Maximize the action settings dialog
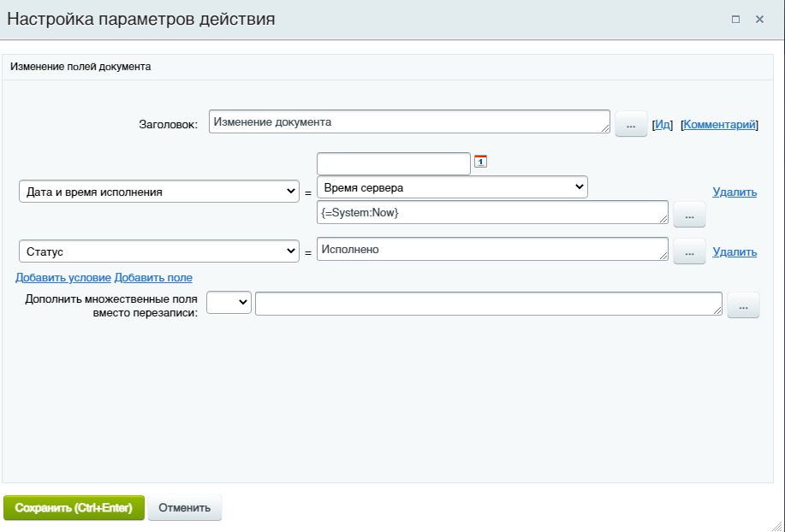The image size is (785, 532). pos(735,20)
